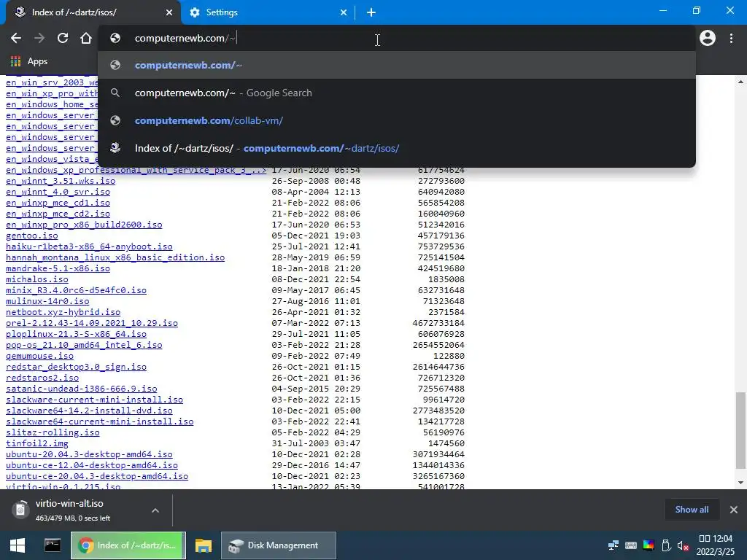Download mandrake-5.1-x86.iso
This screenshot has height=560, width=747.
pyautogui.click(x=58, y=268)
